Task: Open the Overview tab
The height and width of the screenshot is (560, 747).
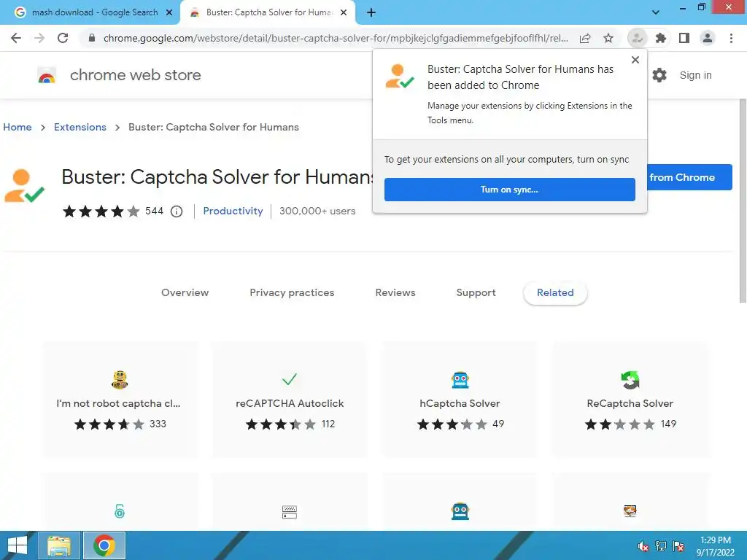Action: pyautogui.click(x=185, y=293)
